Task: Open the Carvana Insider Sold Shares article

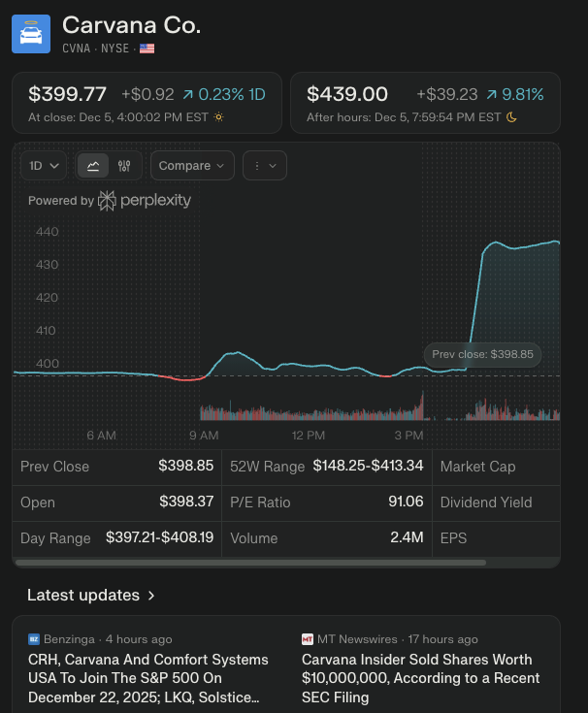Action: click(421, 678)
